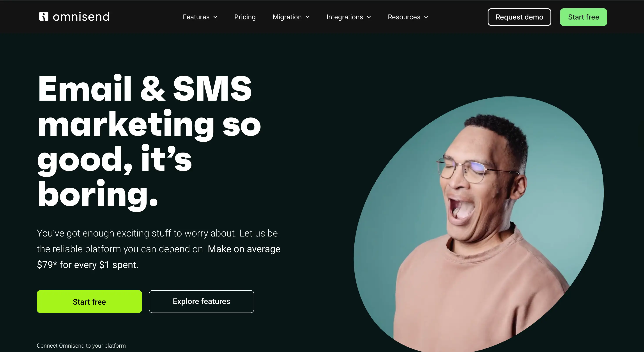The height and width of the screenshot is (352, 644).
Task: Expand the Resources chevron arrow
Action: 426,17
